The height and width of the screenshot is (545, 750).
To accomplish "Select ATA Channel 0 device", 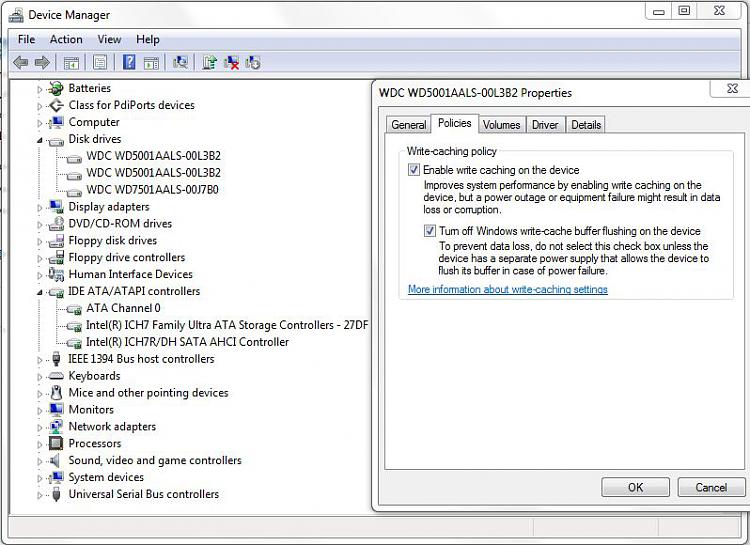I will [123, 308].
